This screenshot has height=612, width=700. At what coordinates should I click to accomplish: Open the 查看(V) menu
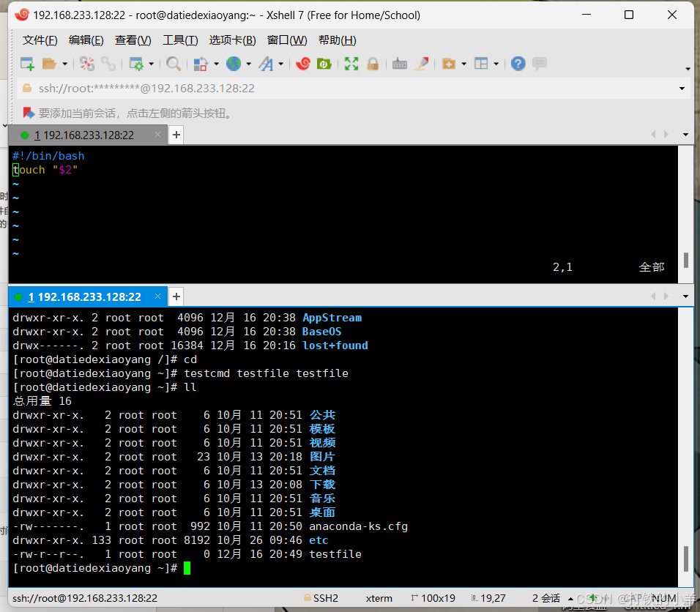(133, 40)
